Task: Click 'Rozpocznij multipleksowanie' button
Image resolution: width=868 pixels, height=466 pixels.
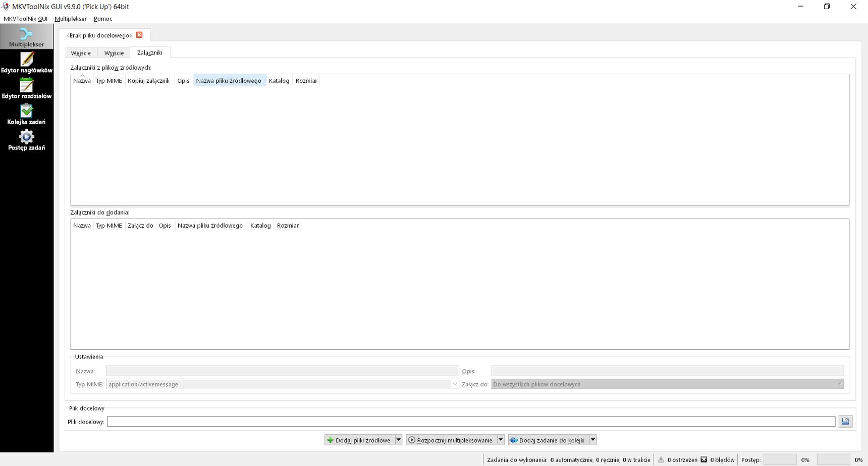Action: 451,440
